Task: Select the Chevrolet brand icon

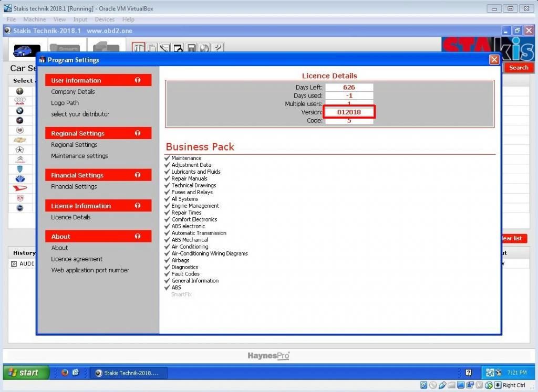Action: point(19,140)
